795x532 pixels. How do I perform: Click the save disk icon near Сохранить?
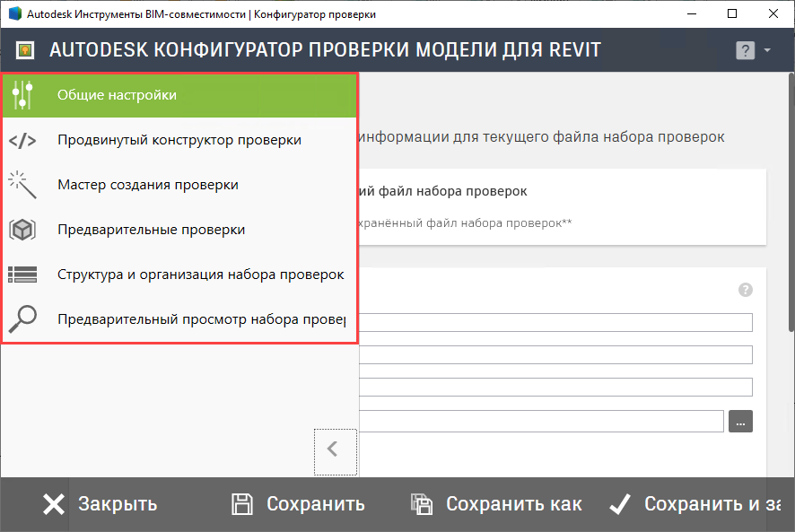click(241, 503)
